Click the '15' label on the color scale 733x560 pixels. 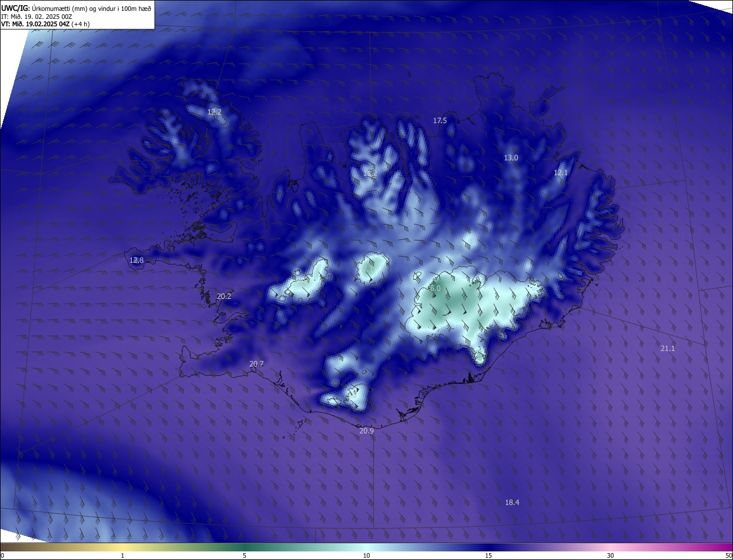pos(488,555)
